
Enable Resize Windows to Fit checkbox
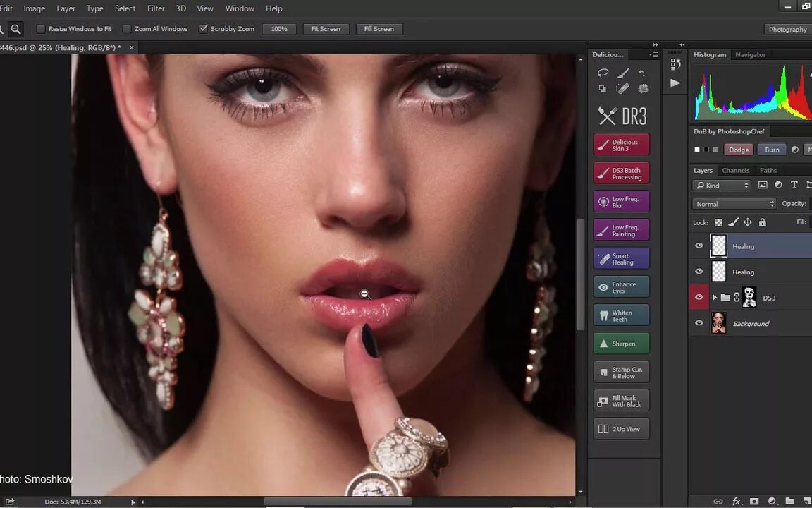coord(40,29)
